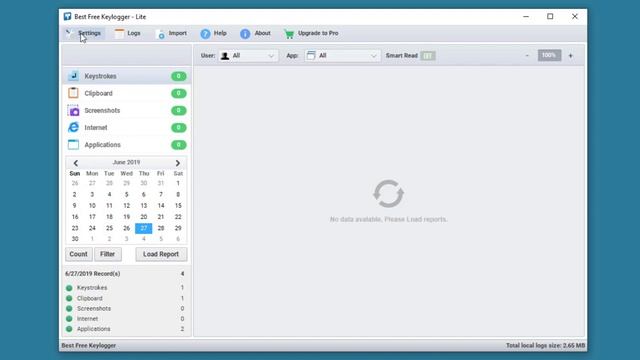Open the Settings menu
This screenshot has width=640, height=360.
(x=84, y=33)
